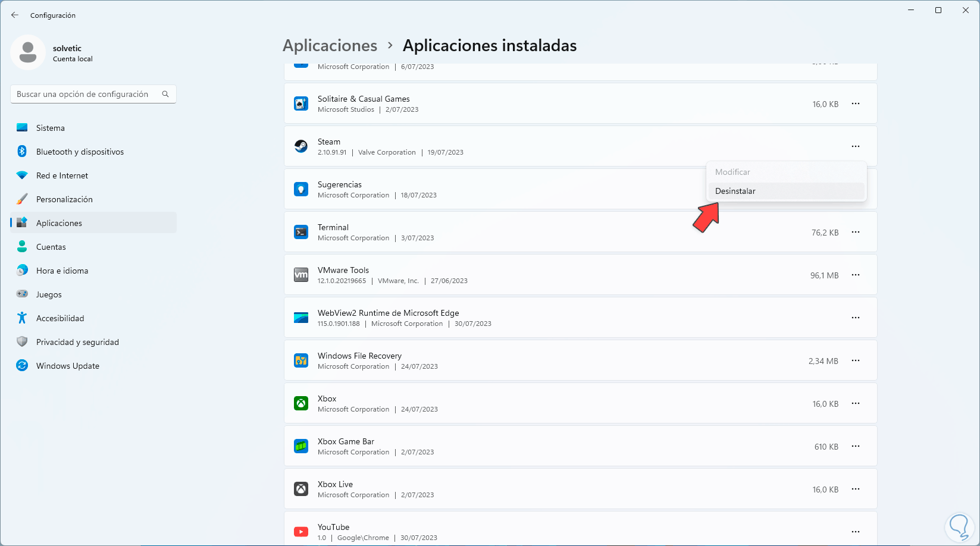The height and width of the screenshot is (546, 980).
Task: Open the Accesibilidad settings section
Action: click(93, 318)
